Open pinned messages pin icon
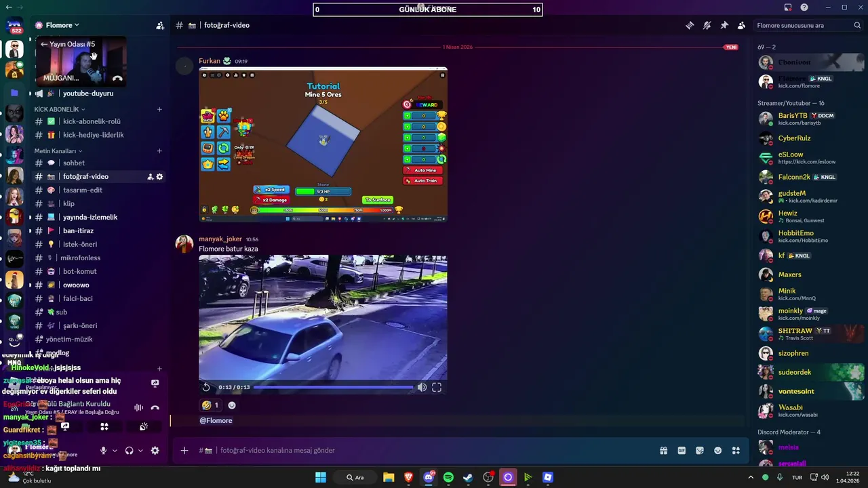Image resolution: width=868 pixels, height=488 pixels. coord(724,25)
